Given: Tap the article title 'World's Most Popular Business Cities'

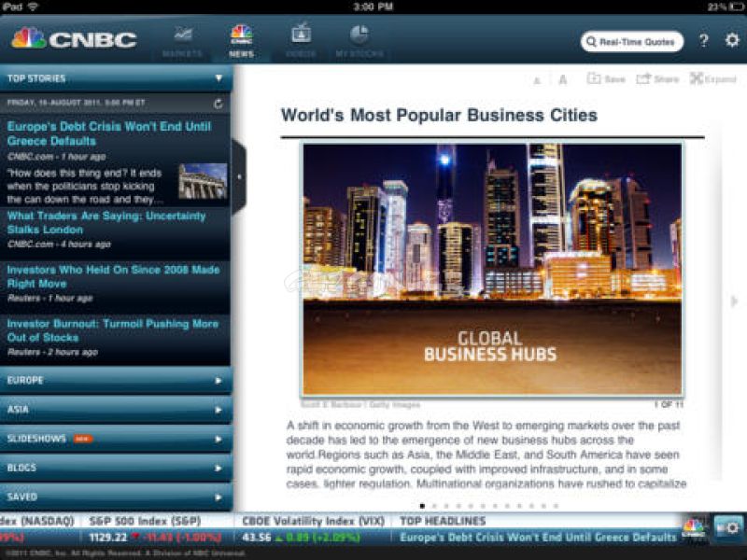Looking at the screenshot, I should 439,115.
